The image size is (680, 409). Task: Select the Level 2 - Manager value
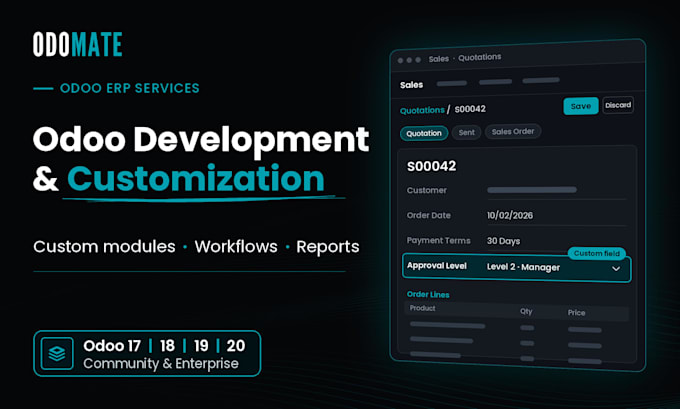click(x=523, y=267)
